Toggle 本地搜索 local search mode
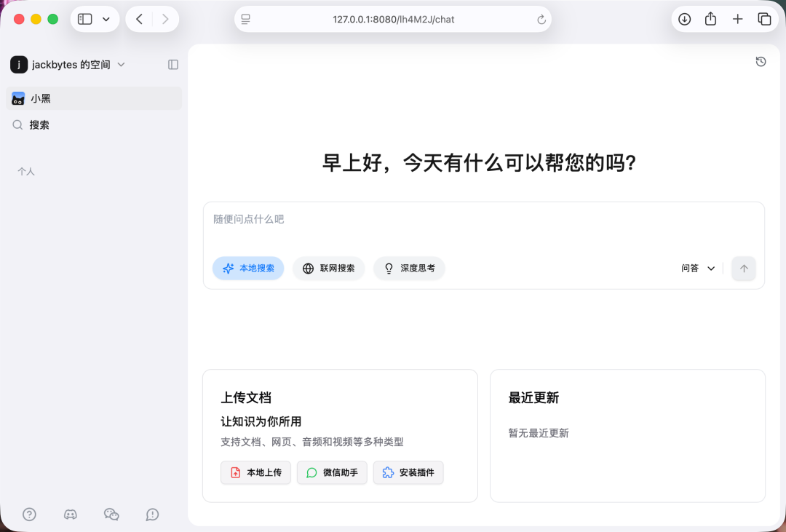 click(x=248, y=269)
